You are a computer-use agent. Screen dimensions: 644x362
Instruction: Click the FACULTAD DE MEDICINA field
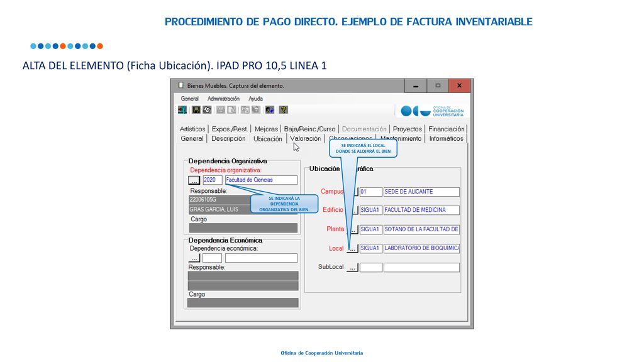point(421,210)
